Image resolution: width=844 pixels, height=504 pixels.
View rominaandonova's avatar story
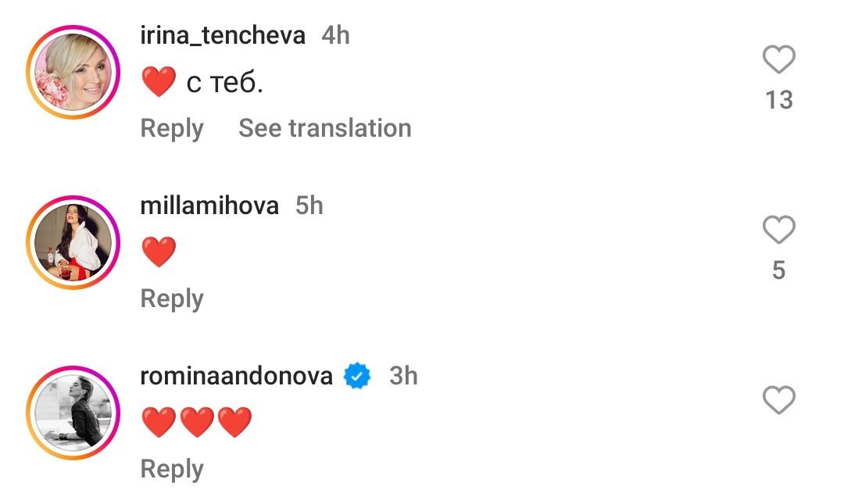point(73,413)
